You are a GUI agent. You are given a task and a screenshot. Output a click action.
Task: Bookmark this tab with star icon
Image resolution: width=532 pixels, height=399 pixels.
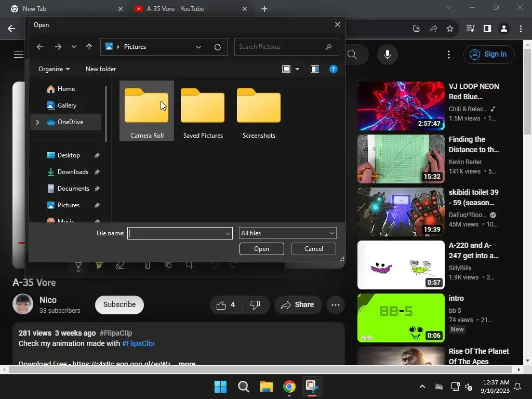pyautogui.click(x=450, y=29)
